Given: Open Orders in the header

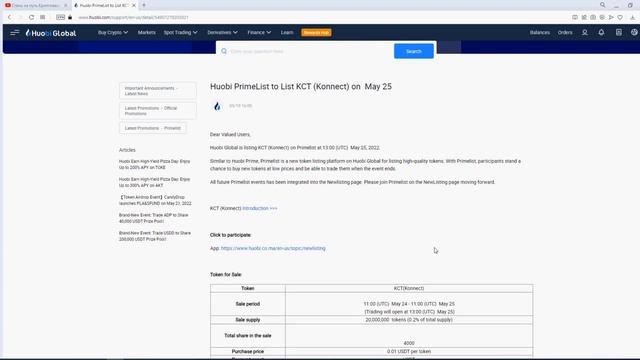Looking at the screenshot, I should point(565,32).
